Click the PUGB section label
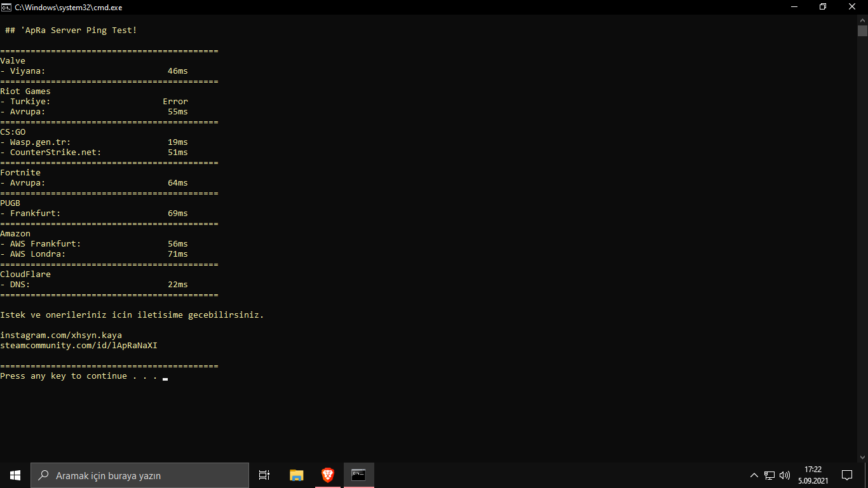This screenshot has width=868, height=488. (x=10, y=203)
